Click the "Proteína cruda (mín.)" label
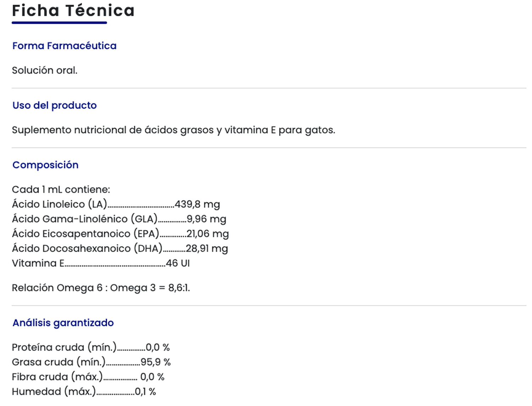This screenshot has width=532, height=406. point(64,347)
